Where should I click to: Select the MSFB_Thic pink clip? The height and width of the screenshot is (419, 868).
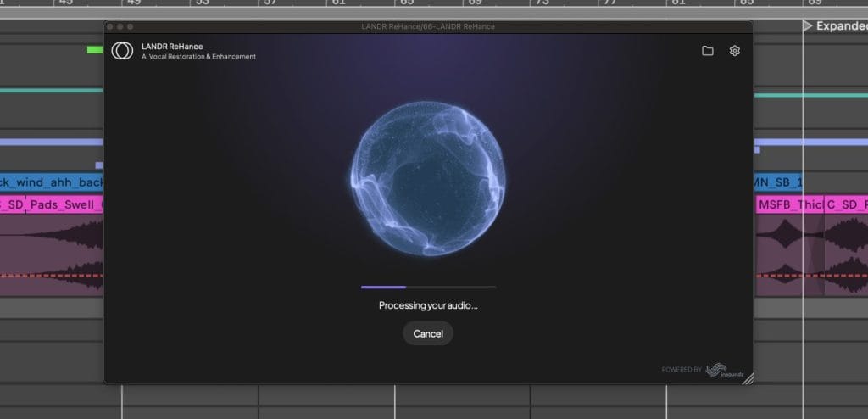[x=789, y=204]
